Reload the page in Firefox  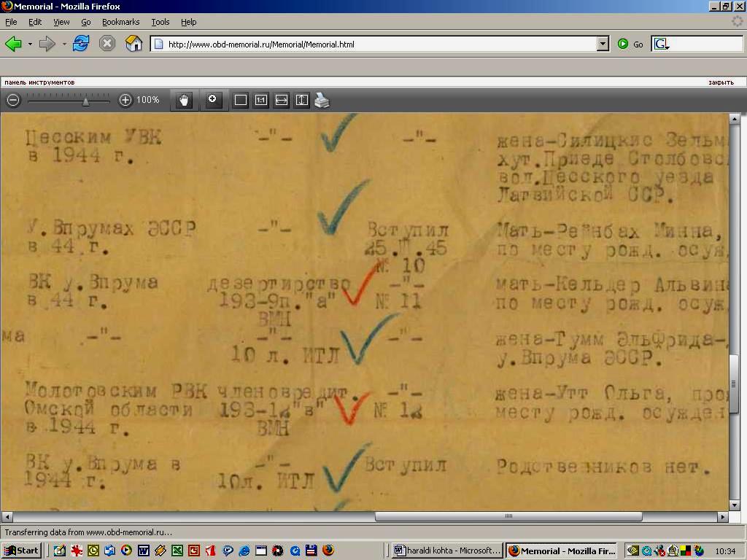click(80, 44)
